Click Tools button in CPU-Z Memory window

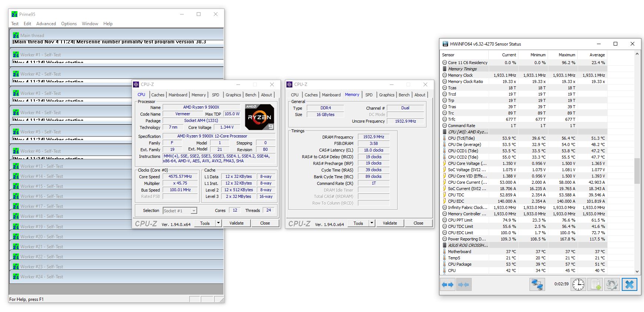point(358,223)
